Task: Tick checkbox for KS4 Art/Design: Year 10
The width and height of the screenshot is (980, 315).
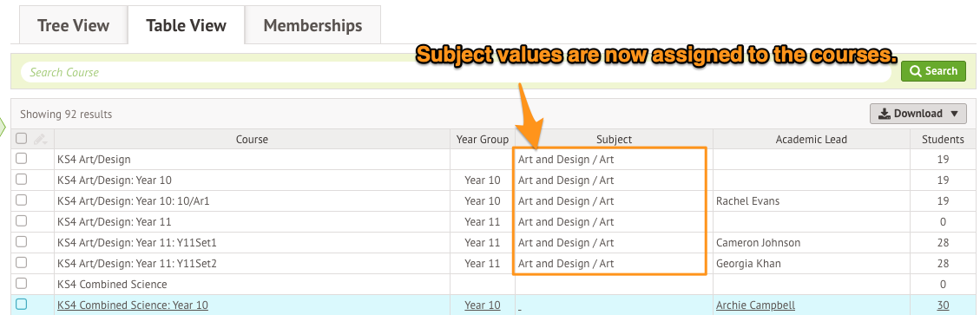Action: click(21, 180)
